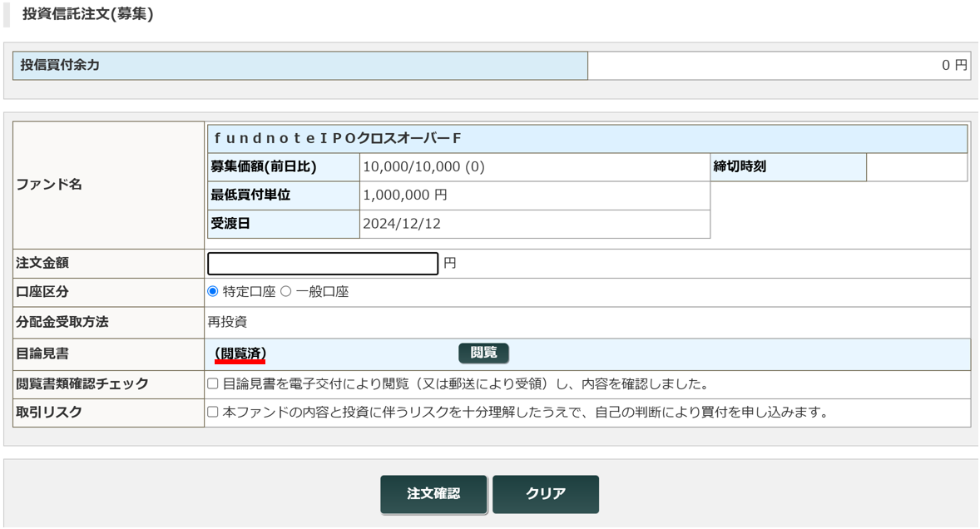Image resolution: width=980 pixels, height=529 pixels.
Task: Check the 目論見書 electronic delivery confirmation box
Action: click(213, 383)
